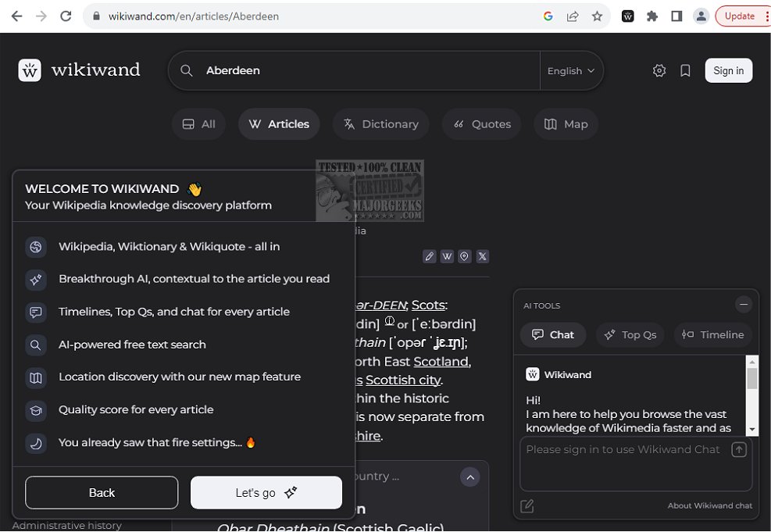Image resolution: width=771 pixels, height=532 pixels.
Task: Minimize the AI Tools panel
Action: 744,305
